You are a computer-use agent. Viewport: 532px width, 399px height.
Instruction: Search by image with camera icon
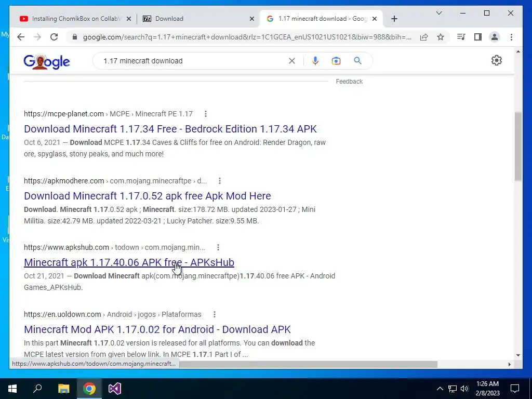pyautogui.click(x=336, y=61)
